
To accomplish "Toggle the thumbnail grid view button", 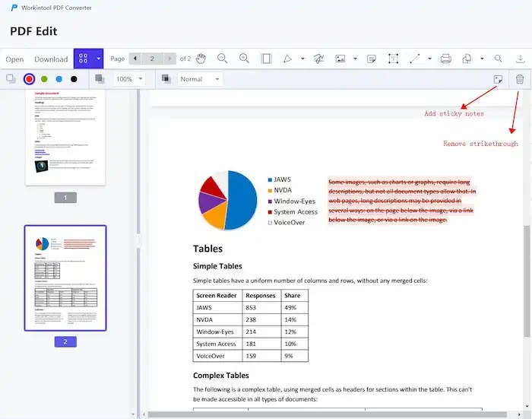I will pyautogui.click(x=84, y=59).
